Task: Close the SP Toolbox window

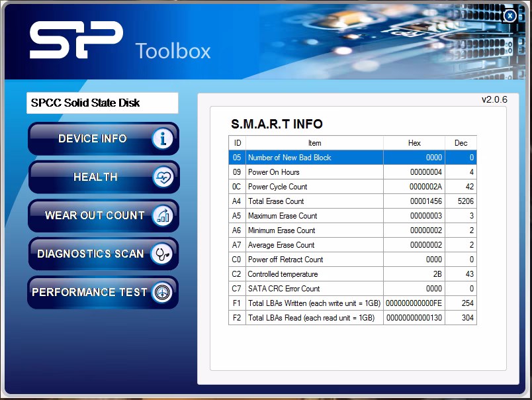Action: (510, 16)
